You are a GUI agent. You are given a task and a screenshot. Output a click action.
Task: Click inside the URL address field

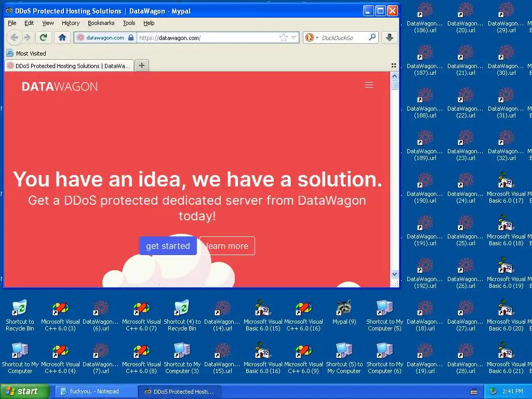pos(208,37)
